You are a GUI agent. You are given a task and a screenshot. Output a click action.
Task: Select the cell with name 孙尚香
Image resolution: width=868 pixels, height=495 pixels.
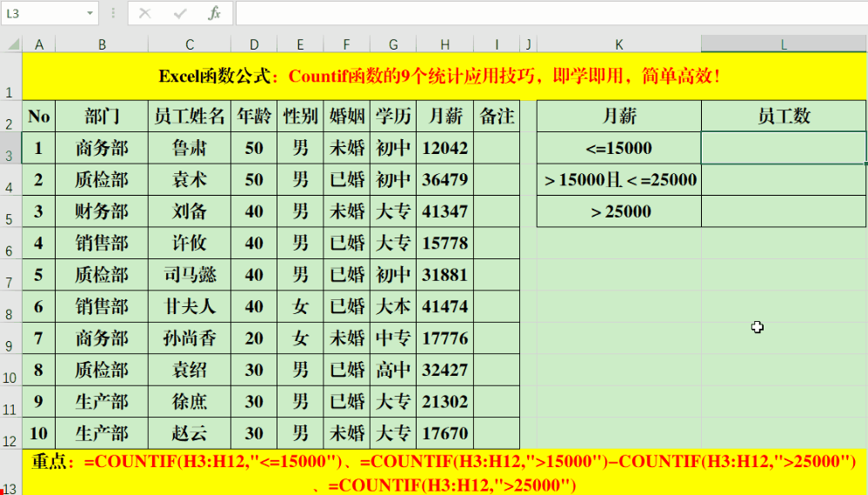pyautogui.click(x=190, y=338)
